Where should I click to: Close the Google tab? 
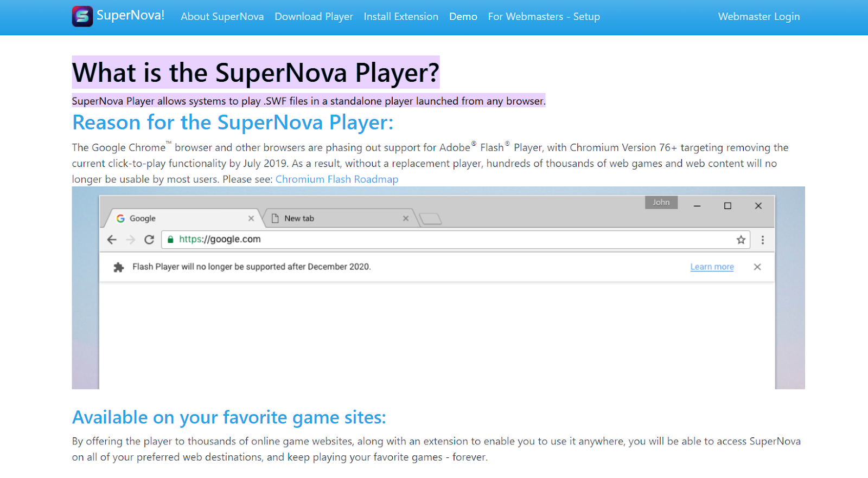[251, 218]
